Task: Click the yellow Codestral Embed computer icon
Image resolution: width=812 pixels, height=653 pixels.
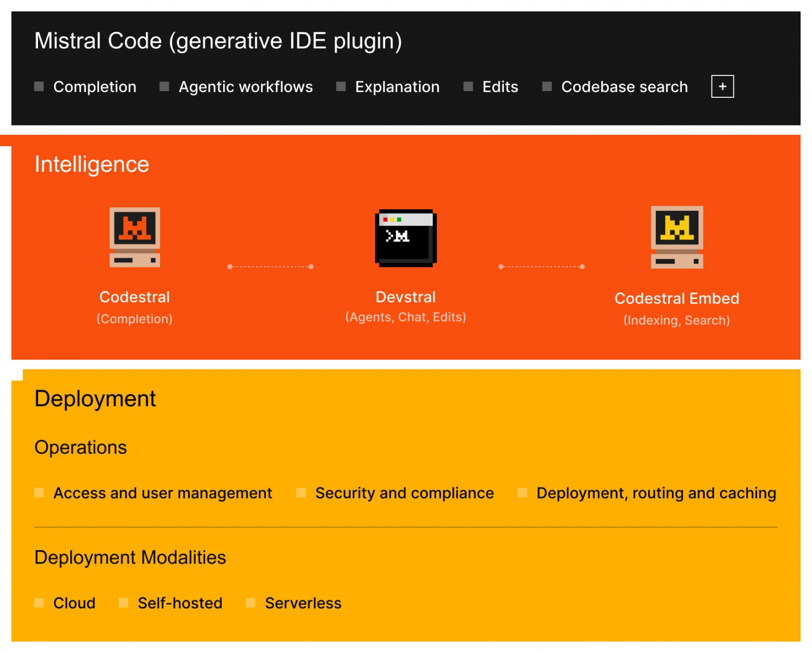Action: pyautogui.click(x=677, y=237)
